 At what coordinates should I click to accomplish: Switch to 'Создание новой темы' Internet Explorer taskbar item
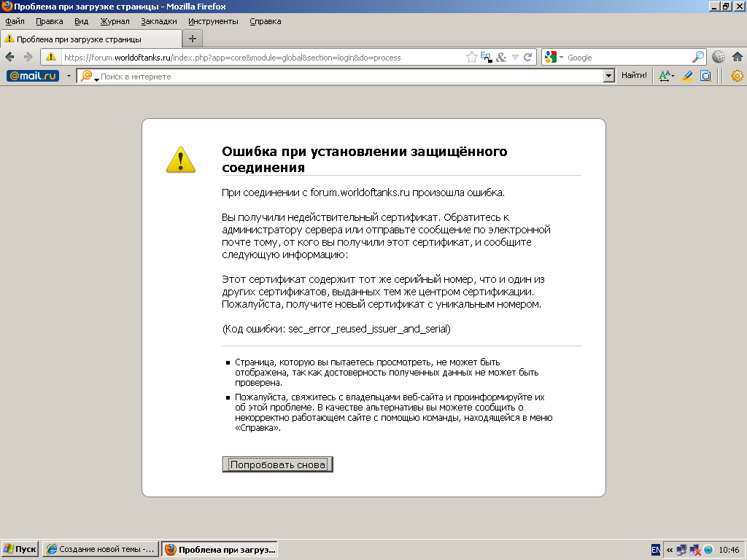[x=101, y=550]
